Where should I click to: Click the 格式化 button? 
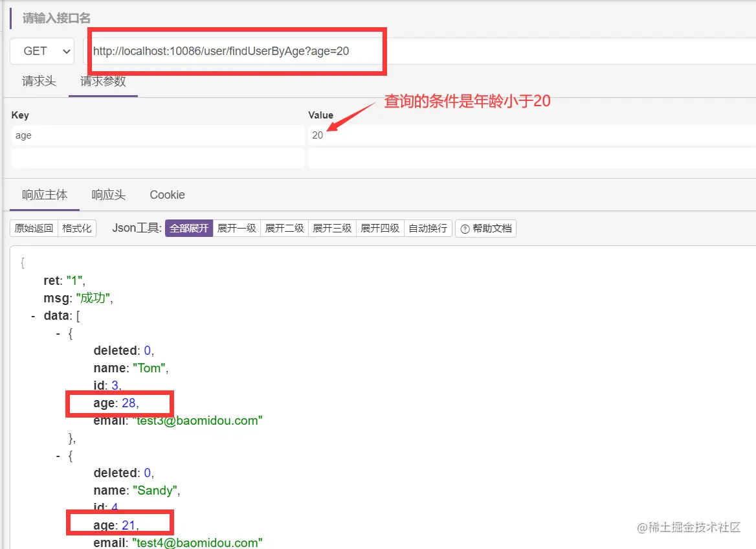tap(77, 228)
